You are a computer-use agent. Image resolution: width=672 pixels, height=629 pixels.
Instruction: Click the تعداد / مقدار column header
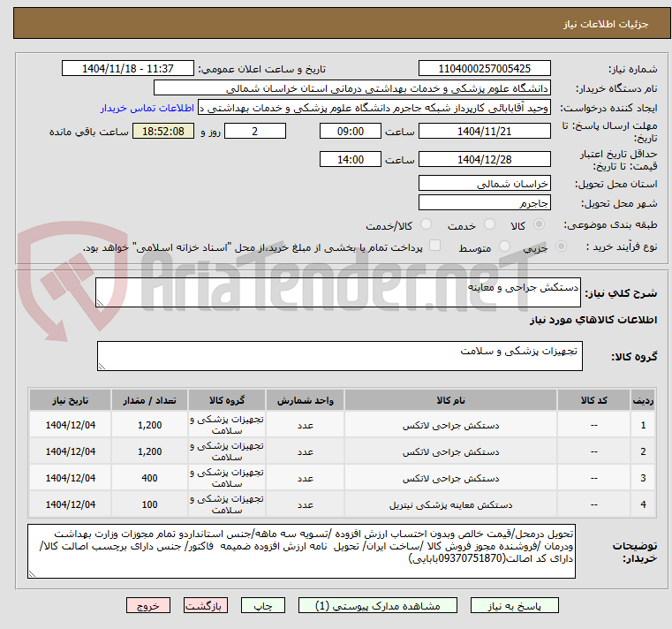tap(149, 400)
